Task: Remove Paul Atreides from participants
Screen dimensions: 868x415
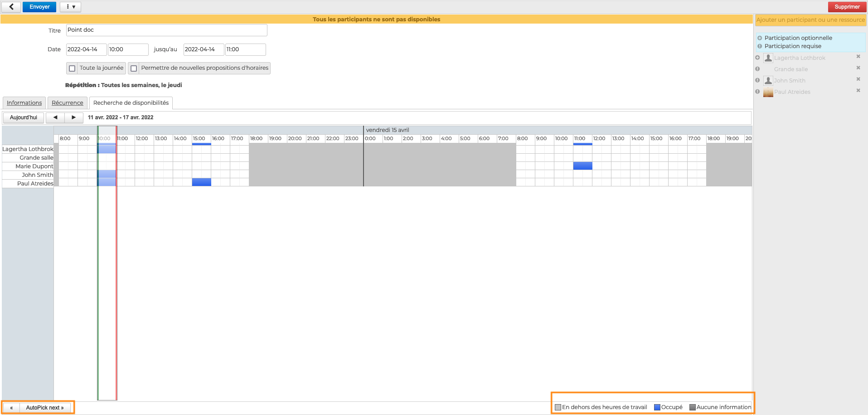Action: point(858,91)
